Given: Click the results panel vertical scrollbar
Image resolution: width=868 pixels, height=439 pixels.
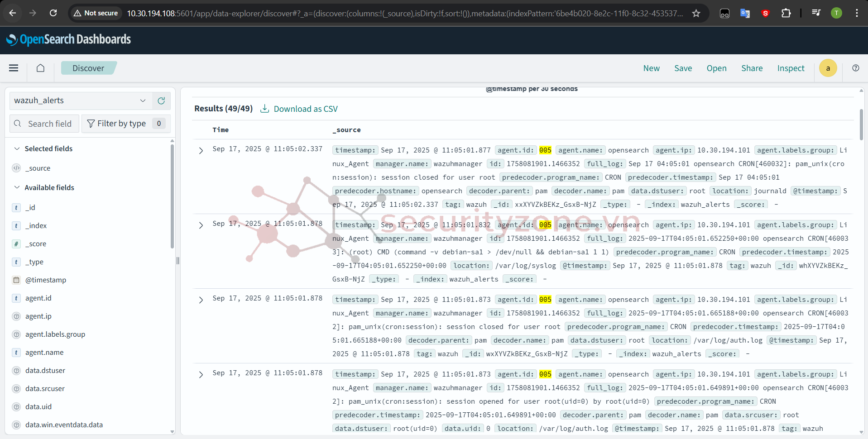Looking at the screenshot, I should point(861,124).
